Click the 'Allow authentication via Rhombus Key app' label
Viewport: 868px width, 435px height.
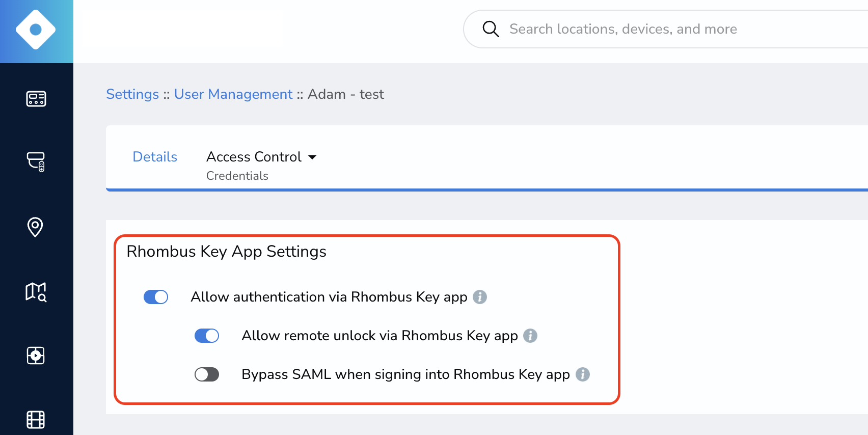point(329,297)
